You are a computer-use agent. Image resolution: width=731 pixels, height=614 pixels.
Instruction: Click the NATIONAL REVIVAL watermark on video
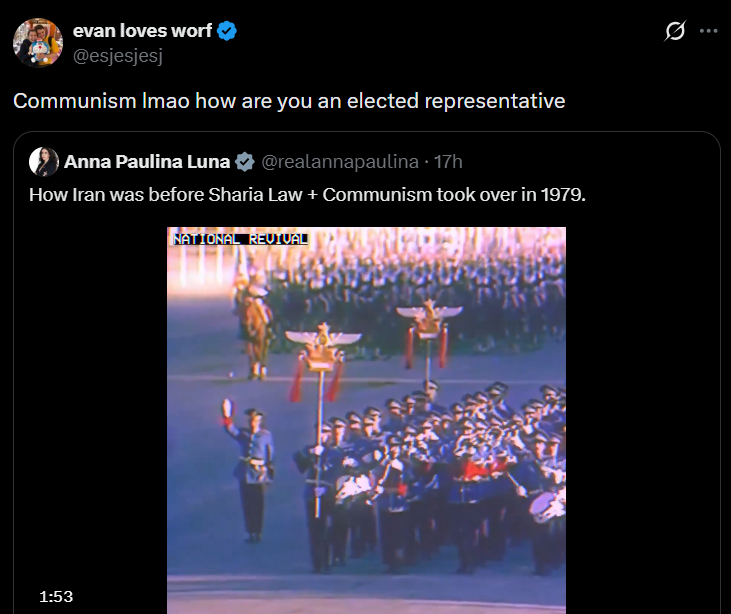tap(241, 239)
